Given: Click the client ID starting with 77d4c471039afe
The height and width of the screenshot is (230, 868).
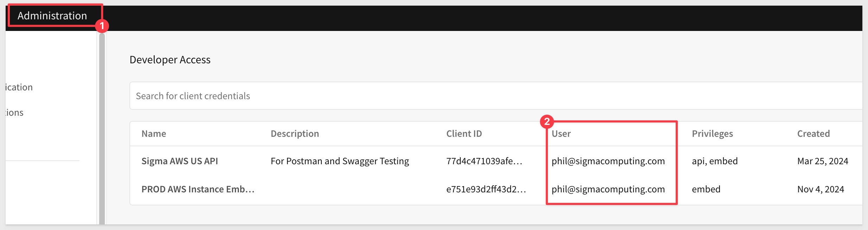Looking at the screenshot, I should (484, 161).
